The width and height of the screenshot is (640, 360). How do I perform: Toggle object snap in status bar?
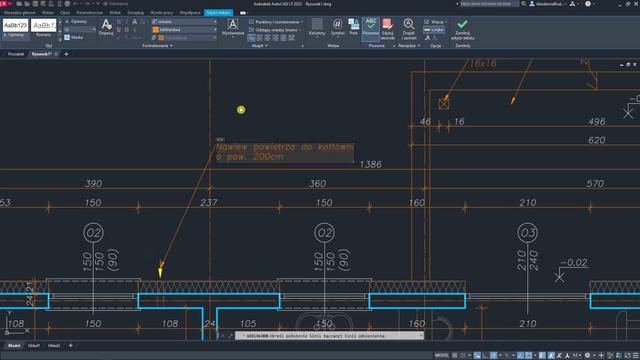529,356
